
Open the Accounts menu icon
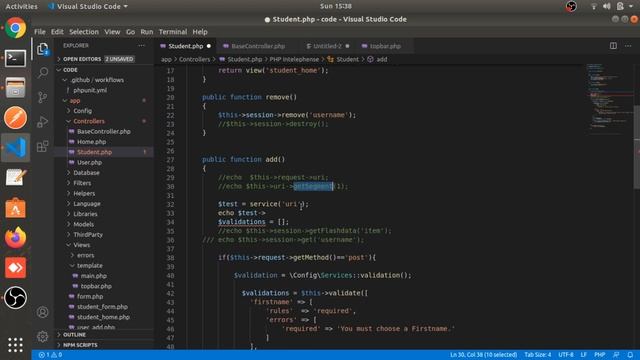click(43, 312)
